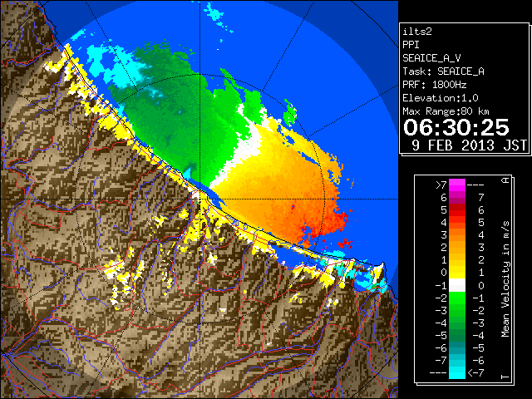Click the '<-7' legend label
Screen dimensions: 532x399
click(x=475, y=373)
